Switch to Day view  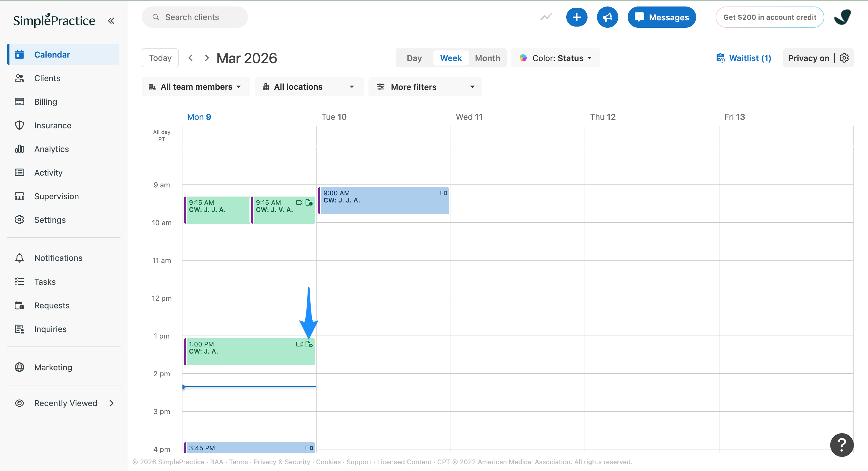point(414,58)
